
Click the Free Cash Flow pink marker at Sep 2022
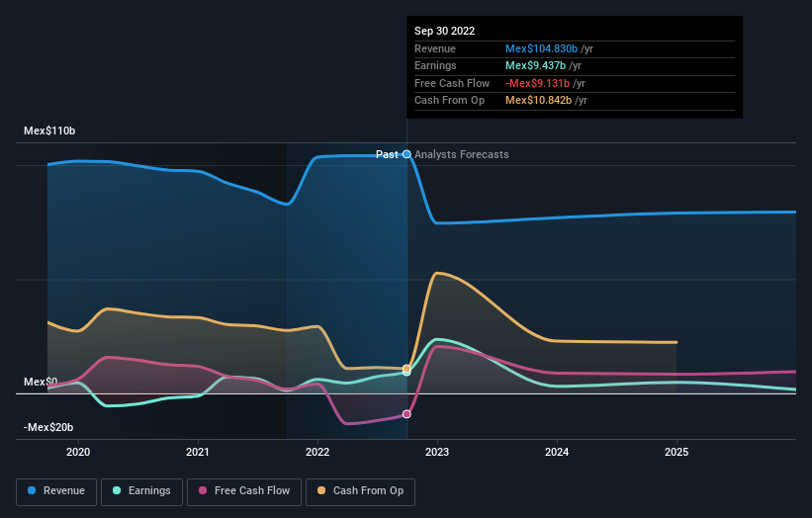(407, 414)
